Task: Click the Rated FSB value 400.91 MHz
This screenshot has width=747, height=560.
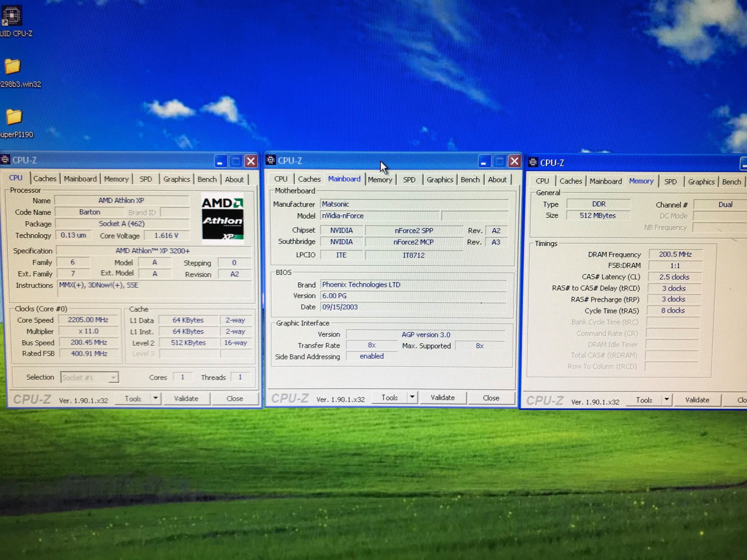Action: 88,353
